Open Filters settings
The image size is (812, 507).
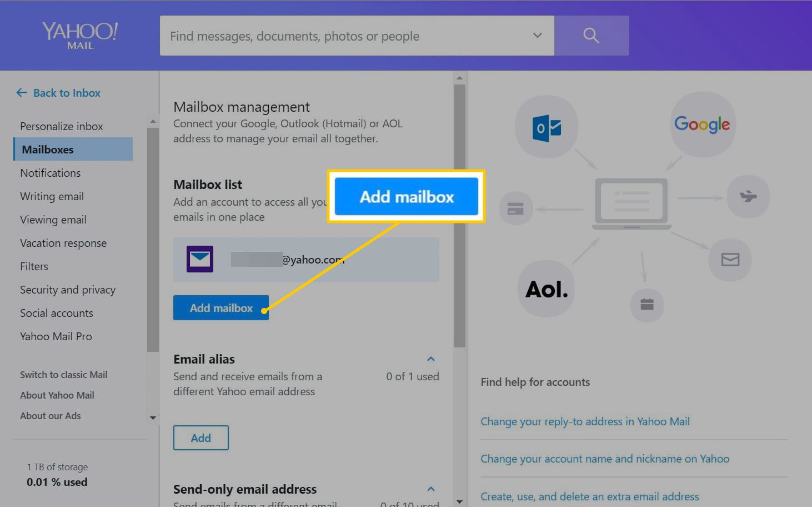pos(34,266)
